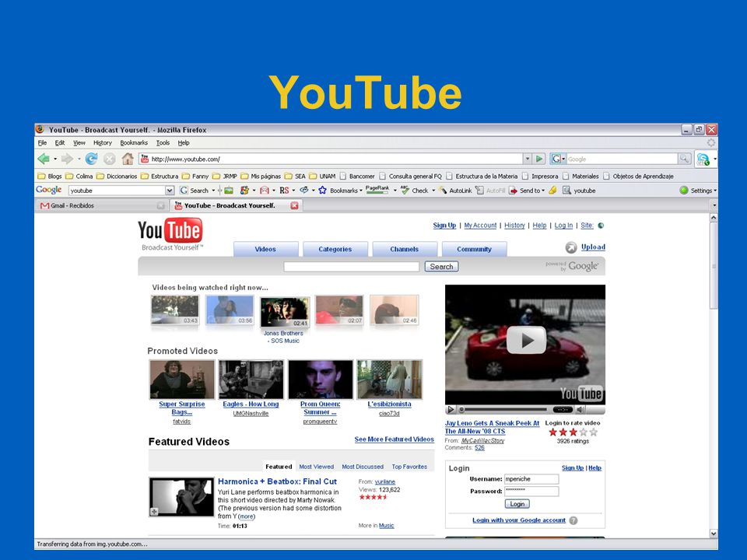Click the Login button under the password field

pos(517,504)
